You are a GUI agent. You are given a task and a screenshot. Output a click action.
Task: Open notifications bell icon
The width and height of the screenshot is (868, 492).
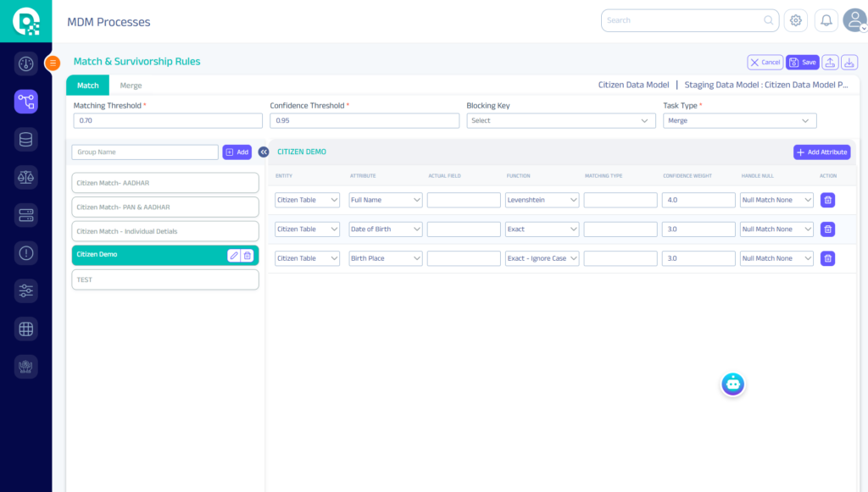click(x=826, y=20)
